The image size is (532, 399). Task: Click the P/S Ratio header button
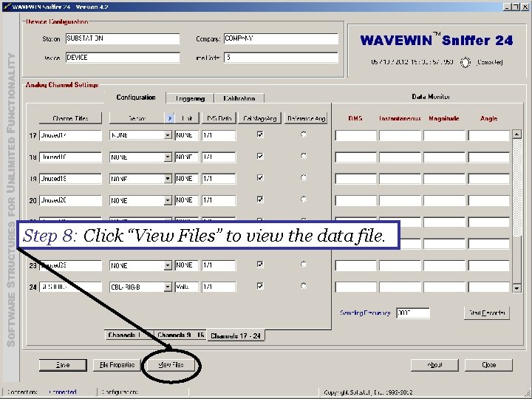tap(219, 118)
